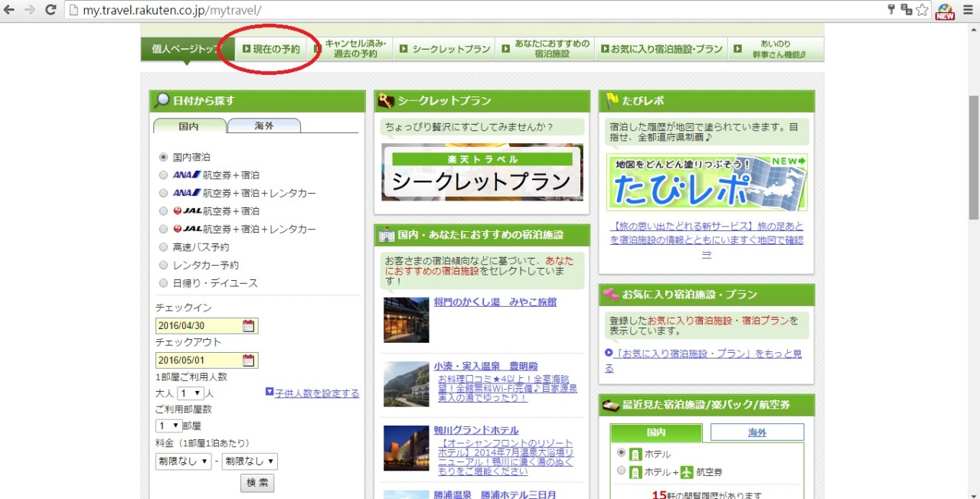Viewport: 980px width, 499px height.
Task: Select ANA 航空券+宿泊+レンタカー option
Action: pos(163,193)
